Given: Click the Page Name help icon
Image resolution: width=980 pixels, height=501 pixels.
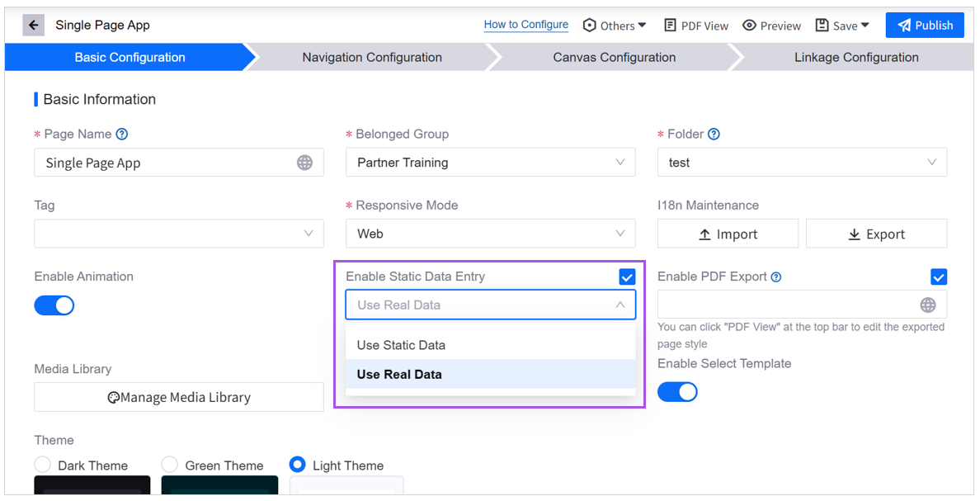Looking at the screenshot, I should coord(122,134).
